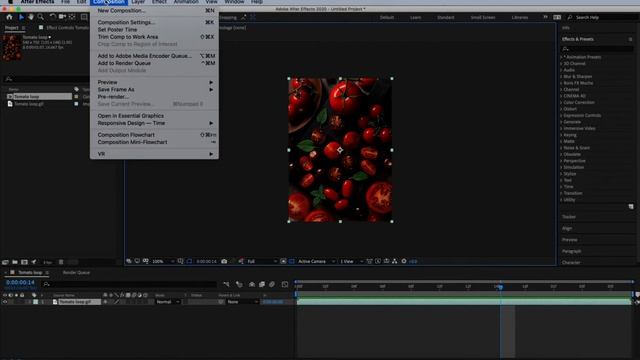Enable Frame Blending icon in timeline
Image resolution: width=640 pixels, height=360 pixels.
pyautogui.click(x=262, y=284)
